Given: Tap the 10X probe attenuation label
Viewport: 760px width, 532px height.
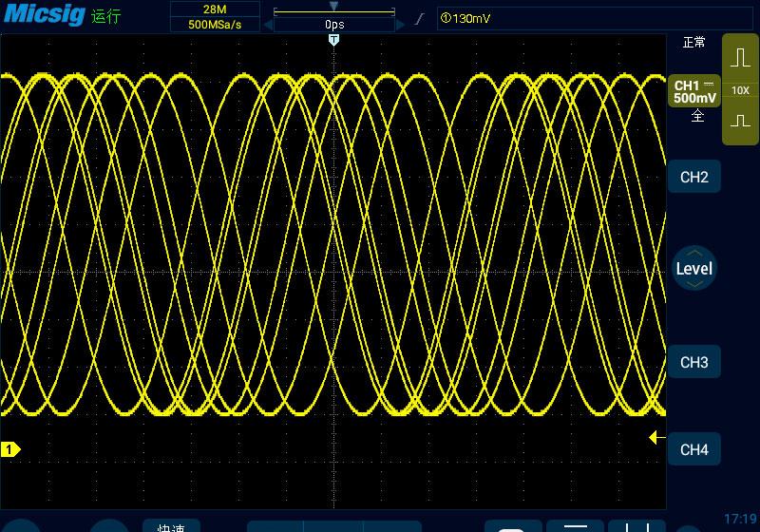Looking at the screenshot, I should tap(740, 90).
